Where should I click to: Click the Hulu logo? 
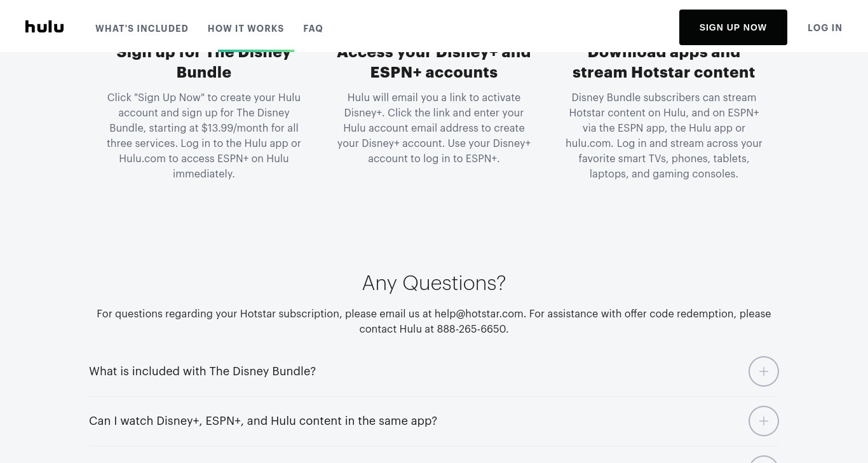(x=44, y=27)
